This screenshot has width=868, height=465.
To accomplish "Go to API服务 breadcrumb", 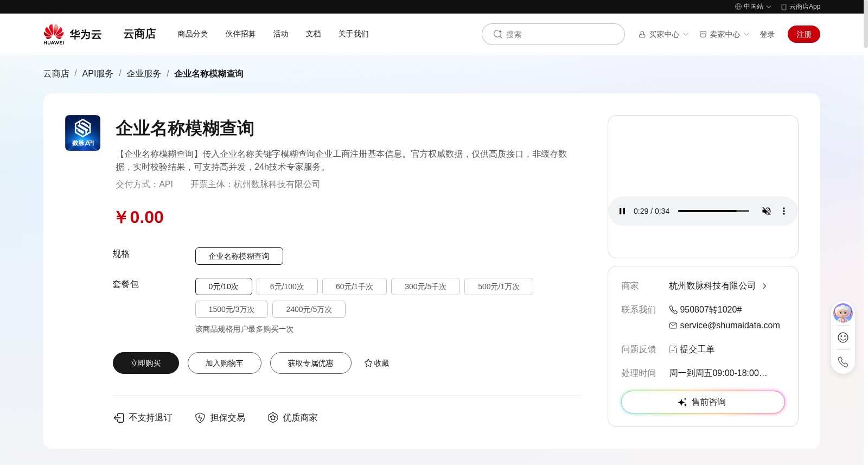I will 98,73.
